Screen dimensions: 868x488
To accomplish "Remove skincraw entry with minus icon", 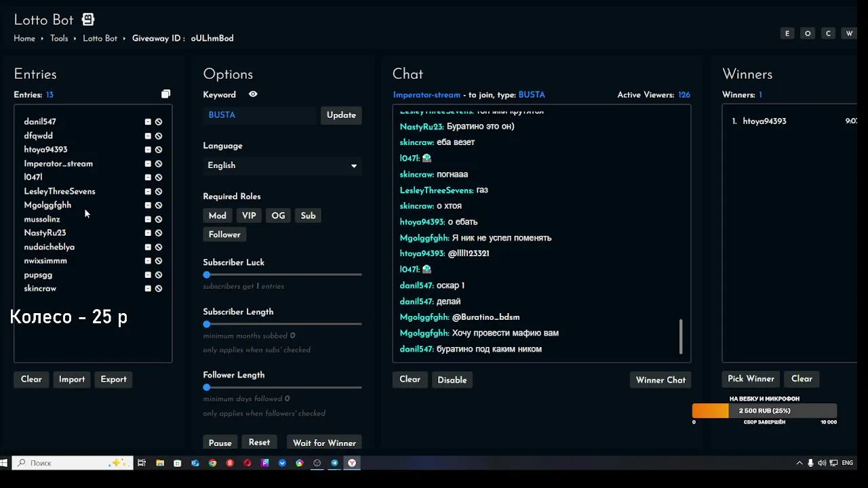I will click(x=148, y=289).
